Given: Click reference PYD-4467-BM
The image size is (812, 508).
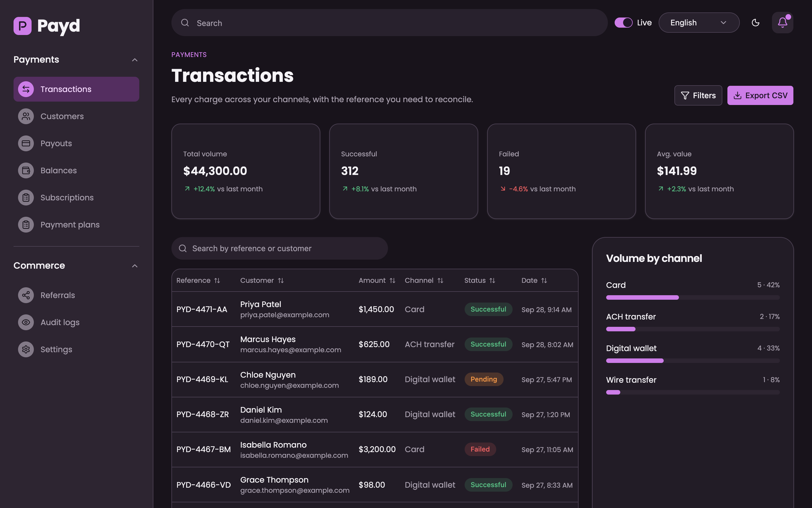Looking at the screenshot, I should (203, 449).
